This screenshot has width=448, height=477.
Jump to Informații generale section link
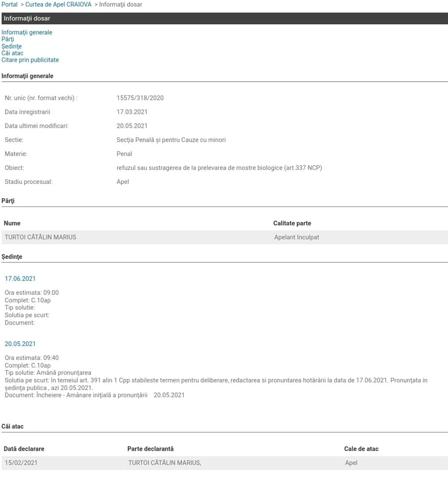coord(27,33)
